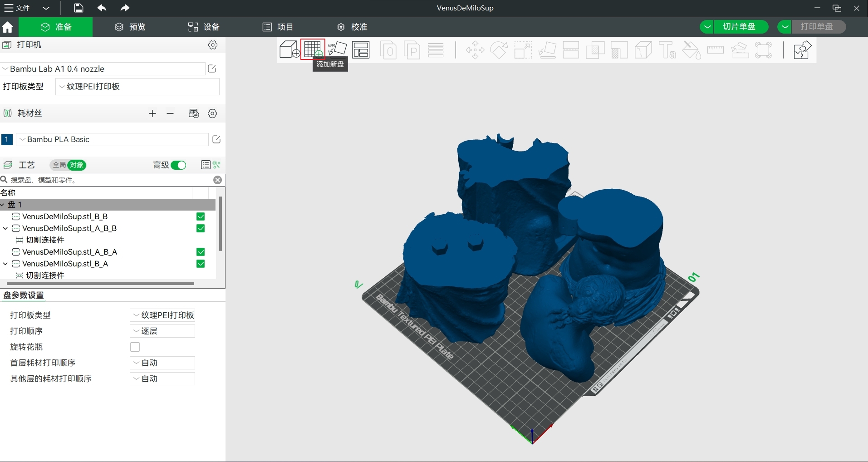Select the Support painting tool
The width and height of the screenshot is (868, 462).
pos(619,50)
